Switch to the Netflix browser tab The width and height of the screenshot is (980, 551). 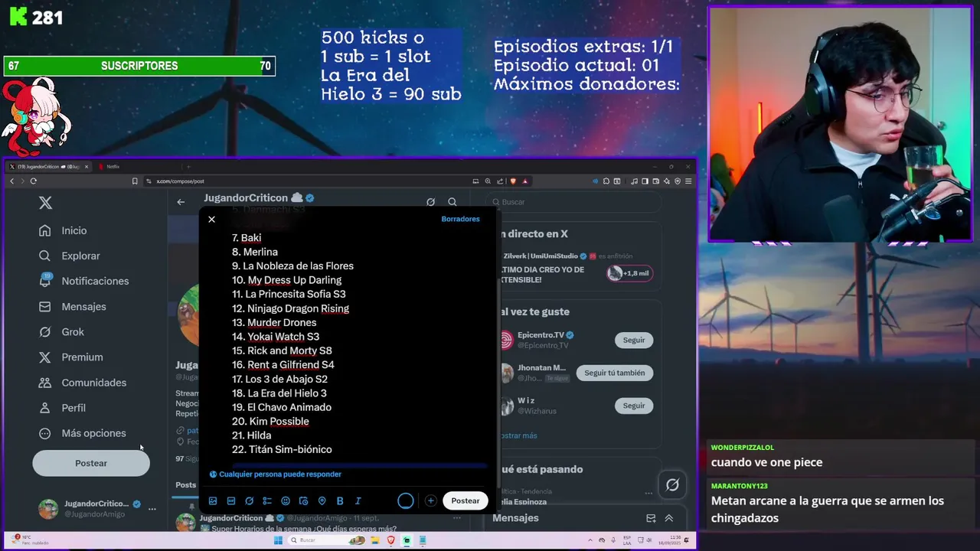[112, 167]
